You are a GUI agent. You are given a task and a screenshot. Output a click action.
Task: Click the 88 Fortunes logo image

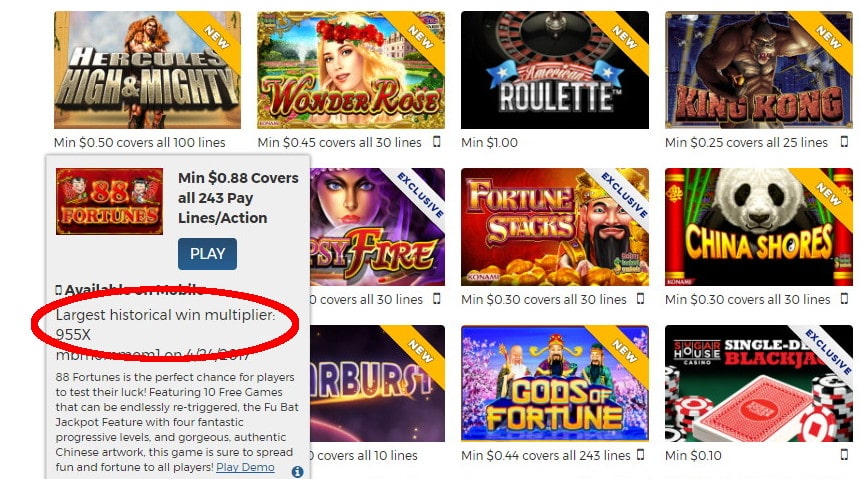[x=109, y=201]
